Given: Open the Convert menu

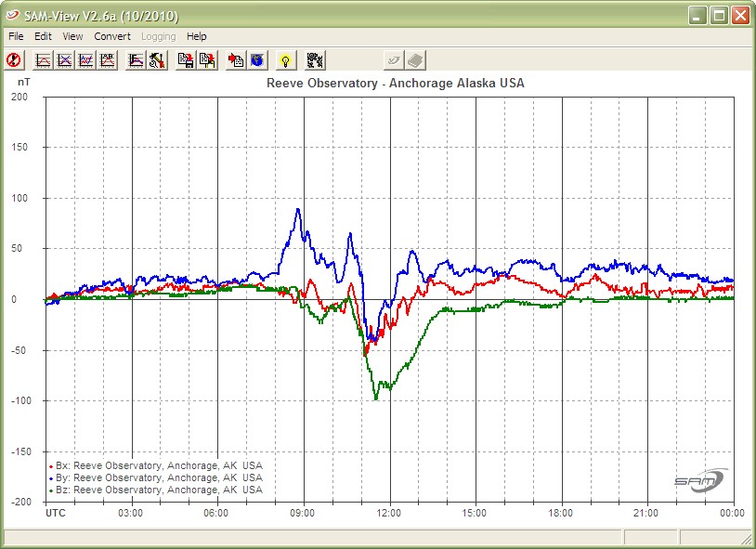Looking at the screenshot, I should (112, 36).
